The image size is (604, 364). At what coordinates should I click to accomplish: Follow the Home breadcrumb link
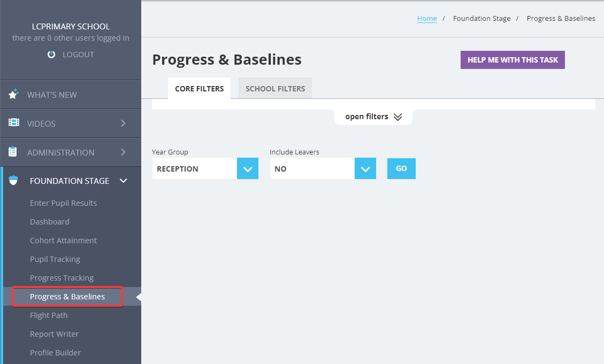click(x=427, y=19)
